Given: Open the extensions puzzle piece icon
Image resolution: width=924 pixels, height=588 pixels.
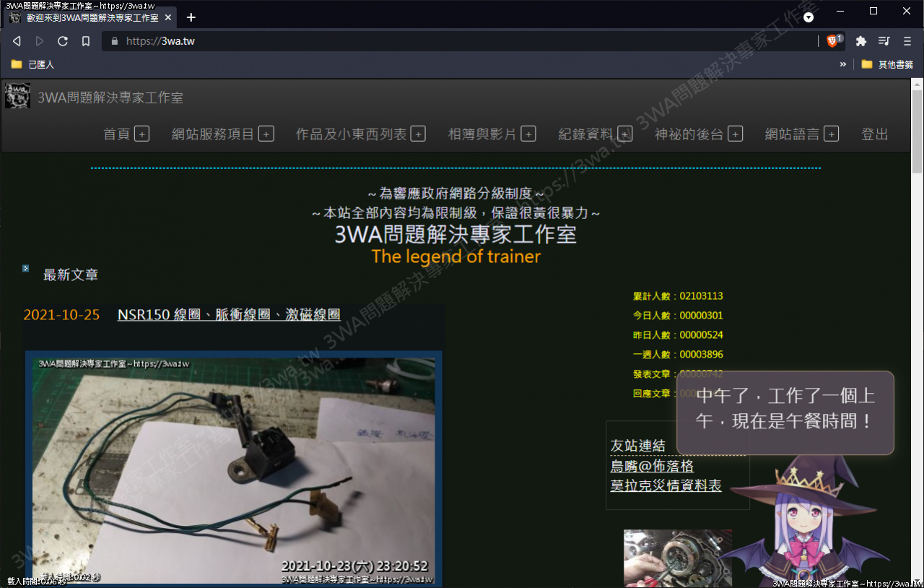Looking at the screenshot, I should [x=860, y=41].
